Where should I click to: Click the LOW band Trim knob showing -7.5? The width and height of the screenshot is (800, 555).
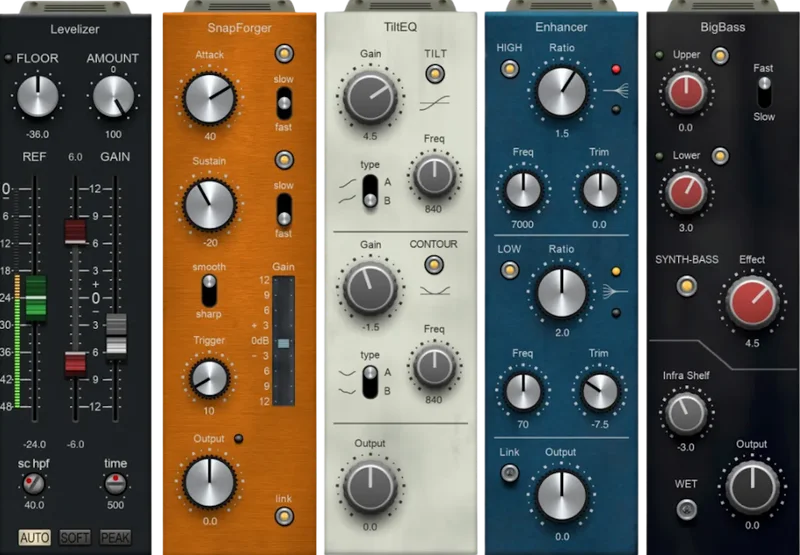[x=600, y=392]
